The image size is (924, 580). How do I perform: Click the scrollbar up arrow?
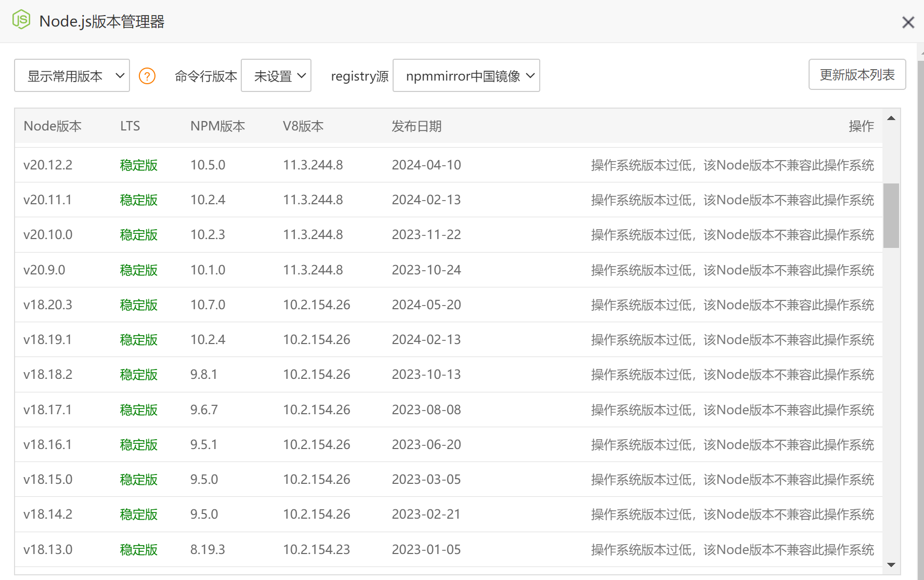coord(891,118)
